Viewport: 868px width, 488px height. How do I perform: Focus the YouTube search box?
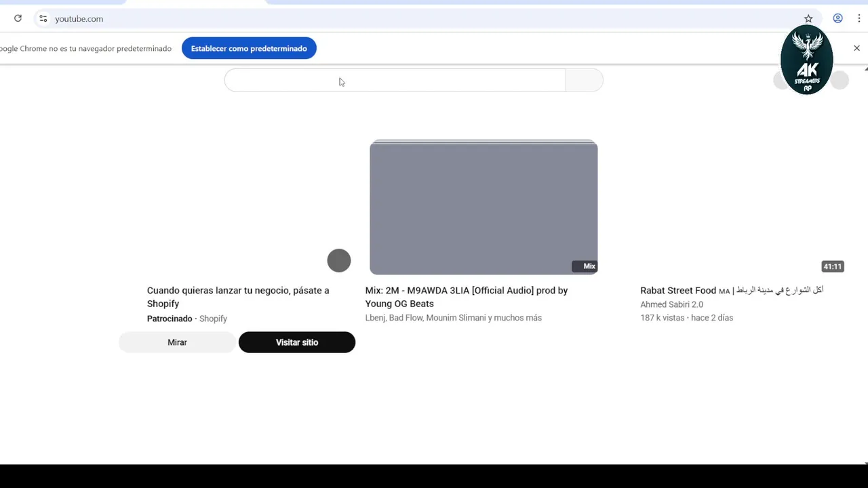pyautogui.click(x=395, y=80)
